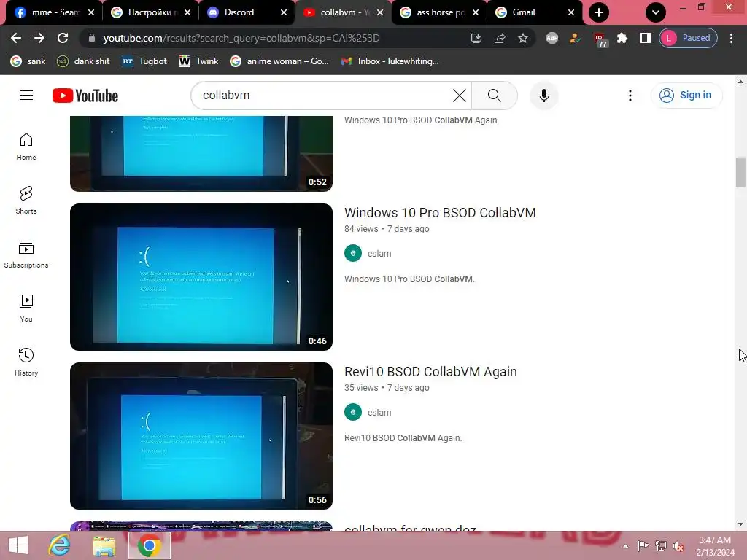Open the Tugbot bookmark

coord(144,61)
